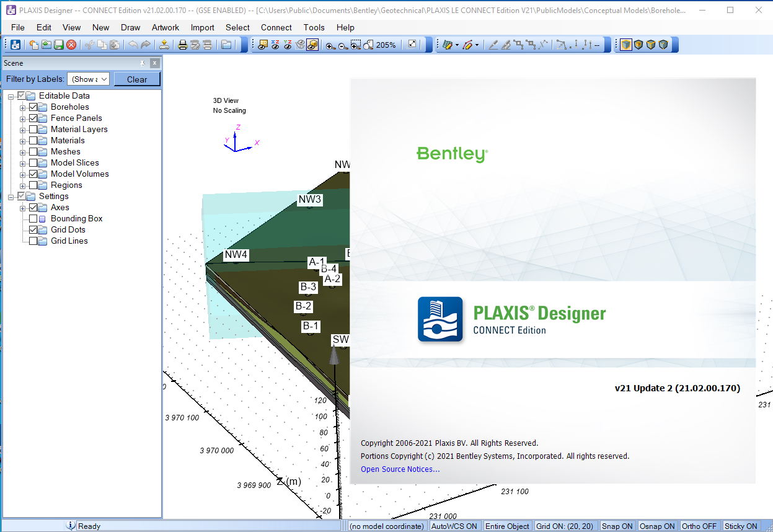
Task: Open the Filter by Labels dropdown
Action: [x=89, y=79]
